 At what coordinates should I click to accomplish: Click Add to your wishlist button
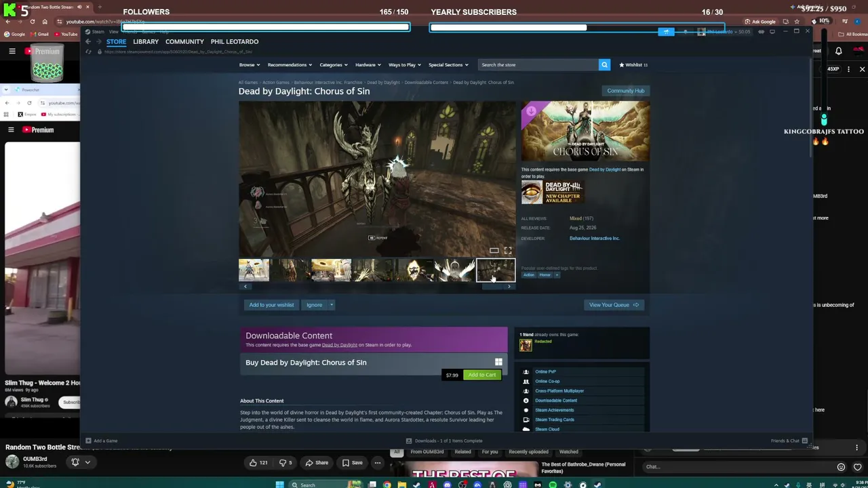271,305
